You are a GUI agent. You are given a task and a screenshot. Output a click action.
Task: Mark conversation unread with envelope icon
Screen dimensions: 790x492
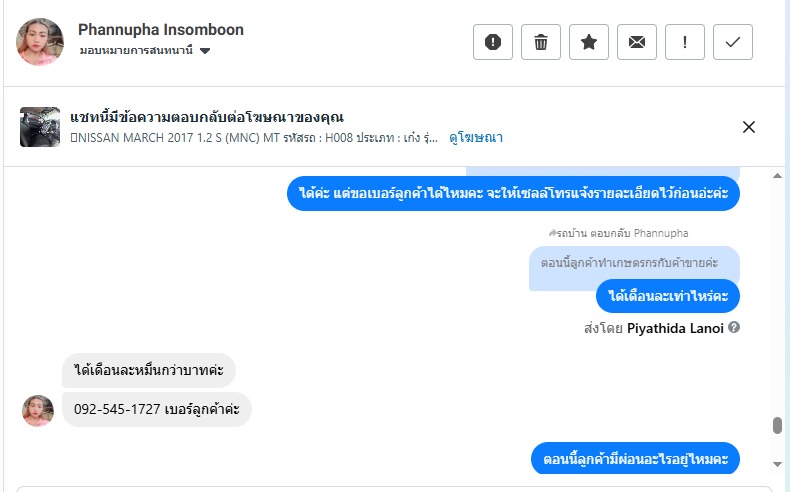point(637,42)
